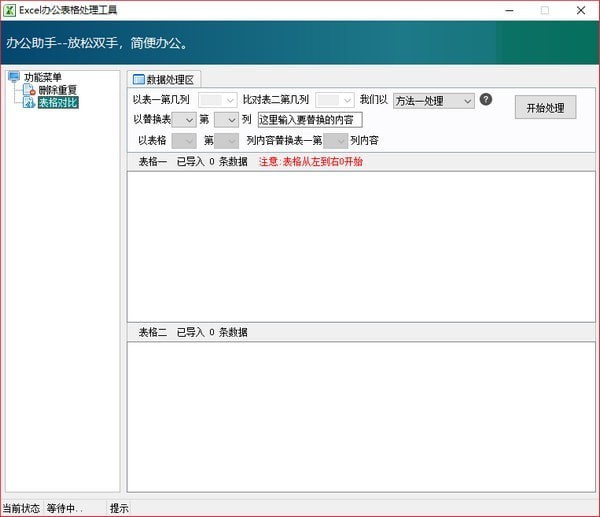Click the 表格一 data list area

click(361, 246)
